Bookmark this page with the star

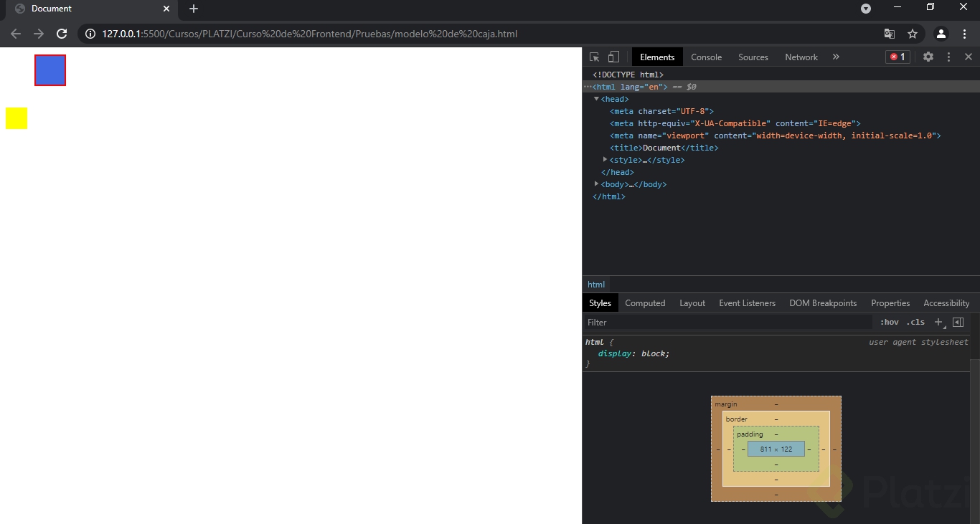pos(913,34)
